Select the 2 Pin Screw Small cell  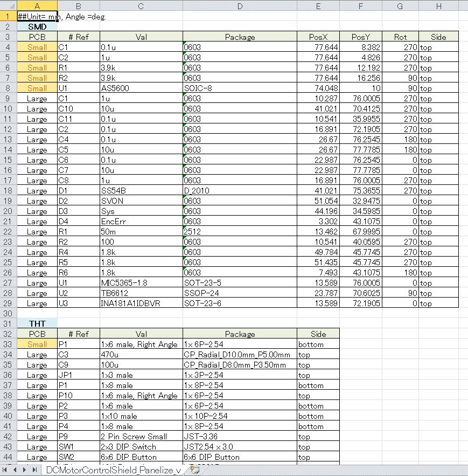tap(141, 437)
